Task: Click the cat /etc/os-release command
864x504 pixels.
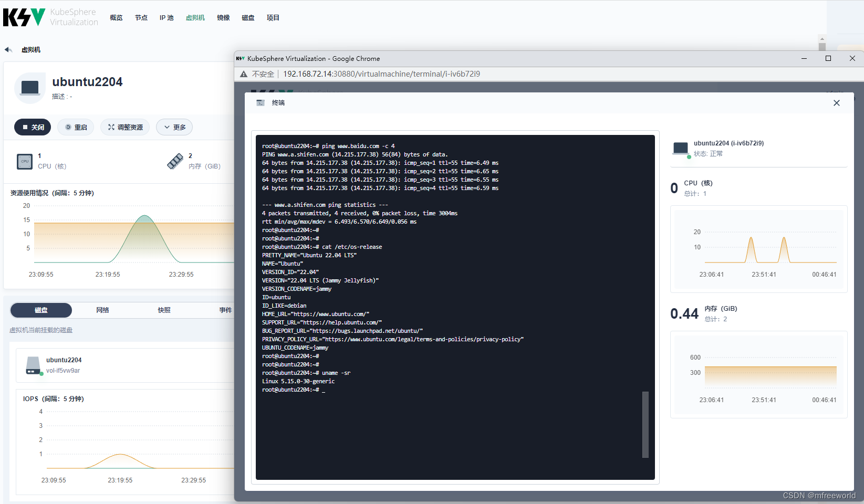Action: 322,247
